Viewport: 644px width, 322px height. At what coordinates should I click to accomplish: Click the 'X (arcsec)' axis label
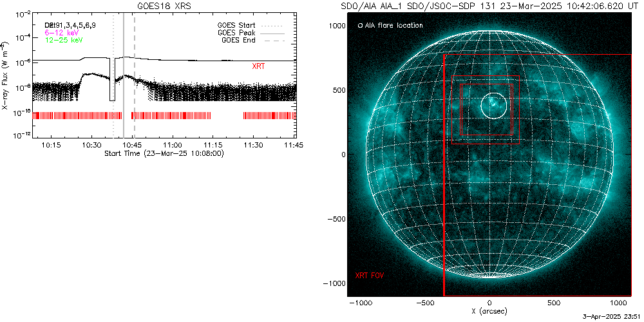[489, 311]
